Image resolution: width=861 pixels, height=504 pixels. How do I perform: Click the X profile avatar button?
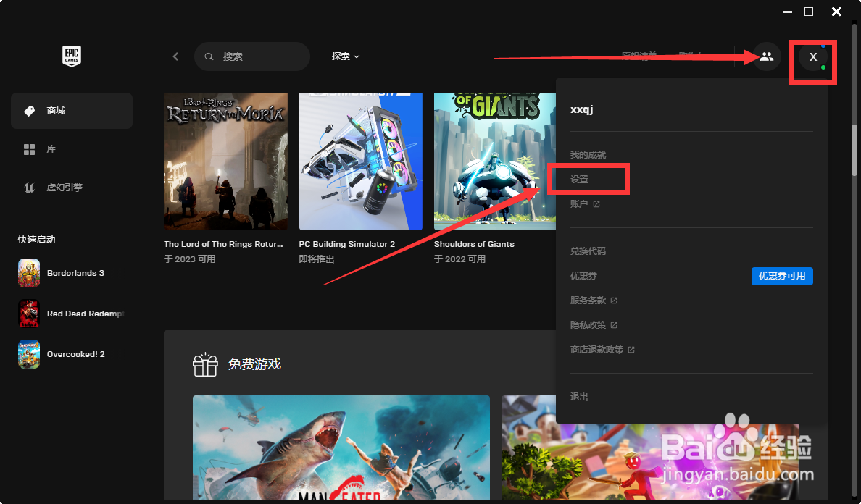coord(813,57)
